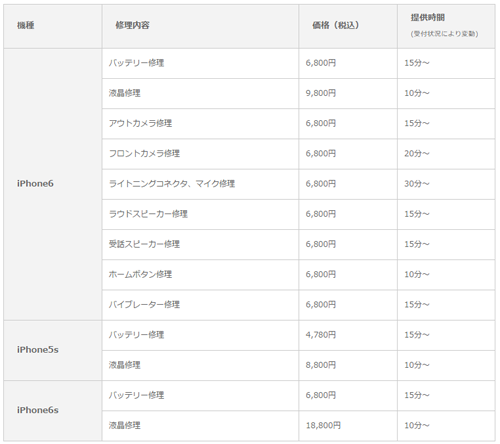Click 6,800円 in ラウドスピーカー修理 row
Screen dimensions: 500x444
tap(321, 214)
